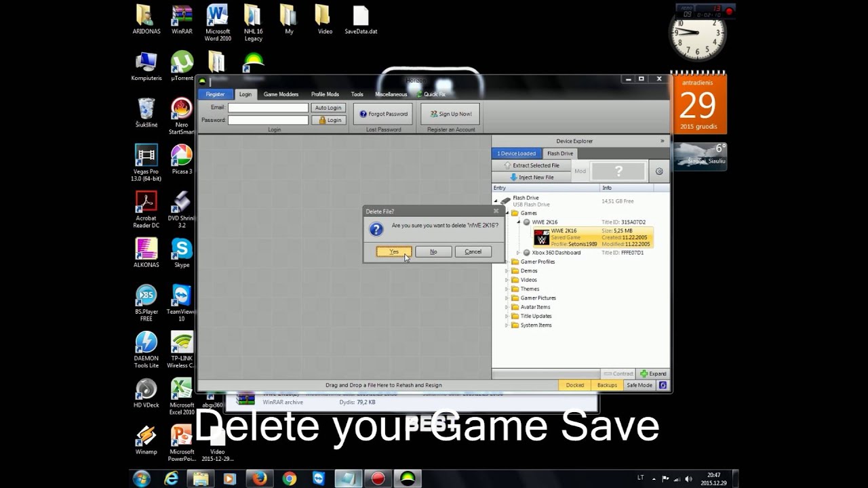The width and height of the screenshot is (868, 488).
Task: Close the Delete File dialog with X
Action: 496,211
